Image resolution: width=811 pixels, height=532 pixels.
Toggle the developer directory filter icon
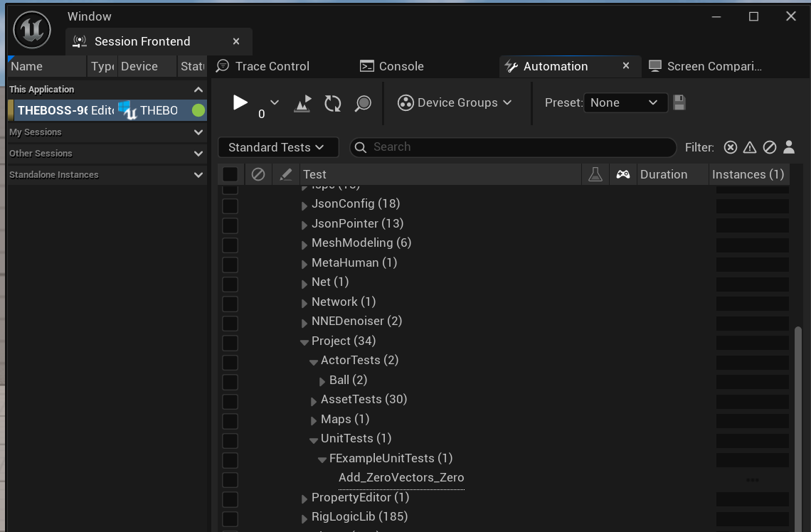point(789,147)
